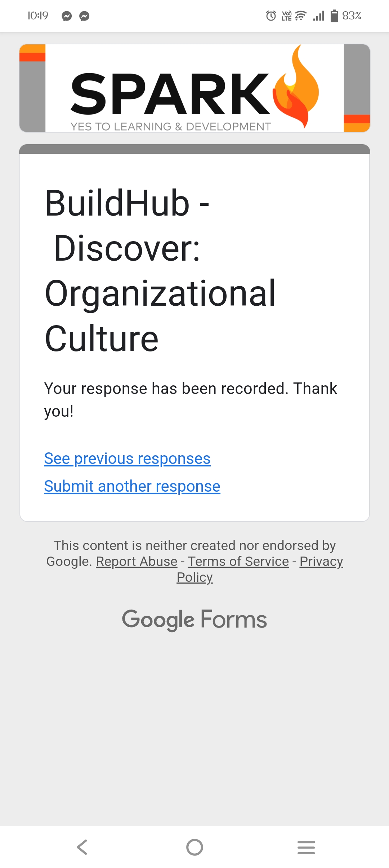This screenshot has width=389, height=868.
Task: Open recent apps with three-line button
Action: (306, 847)
